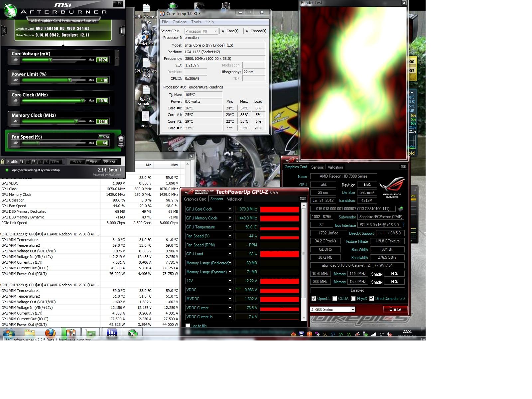This screenshot has width=532, height=399.
Task: Click the MSI Afterburner dragon logo
Action: pyautogui.click(x=10, y=11)
